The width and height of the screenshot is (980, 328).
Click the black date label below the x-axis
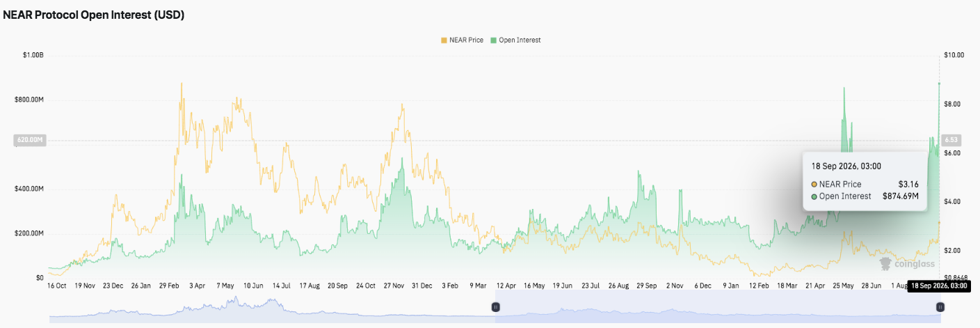click(x=938, y=286)
